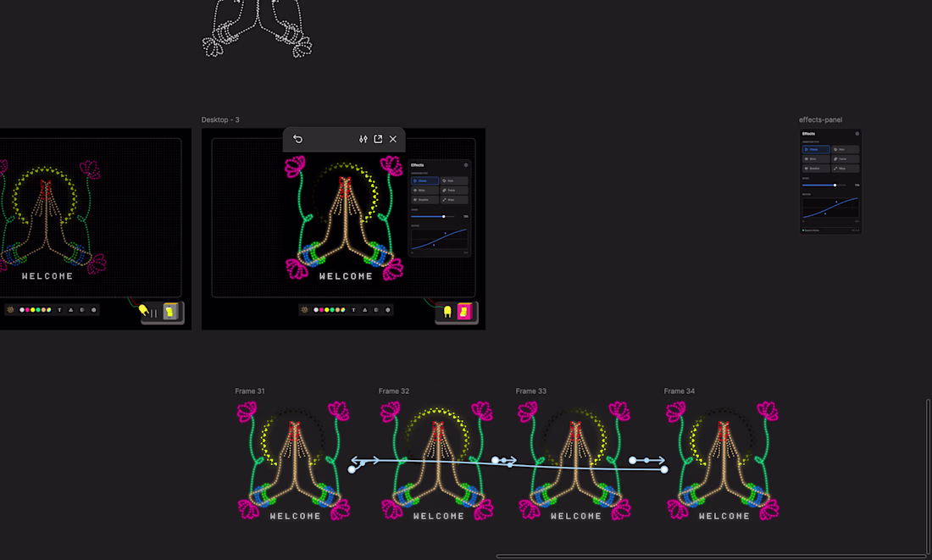The image size is (932, 560).
Task: Select the Wipe effect in Desktop - 3 Effects panel
Action: pyautogui.click(x=454, y=200)
